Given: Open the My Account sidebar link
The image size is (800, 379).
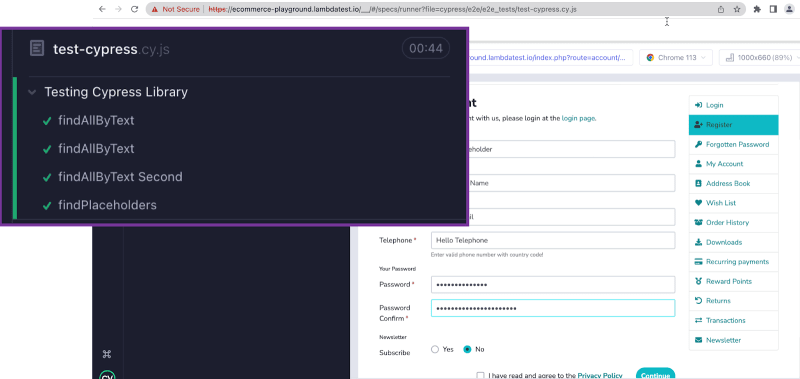Looking at the screenshot, I should pyautogui.click(x=733, y=164).
